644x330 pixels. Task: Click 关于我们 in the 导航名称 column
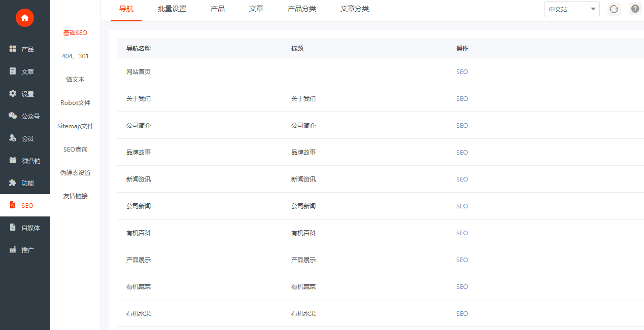tap(139, 98)
